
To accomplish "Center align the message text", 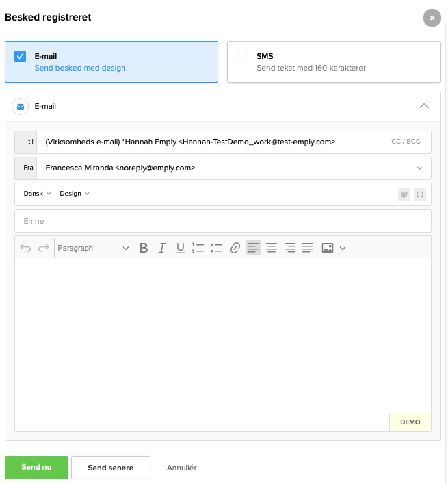I will tap(272, 248).
